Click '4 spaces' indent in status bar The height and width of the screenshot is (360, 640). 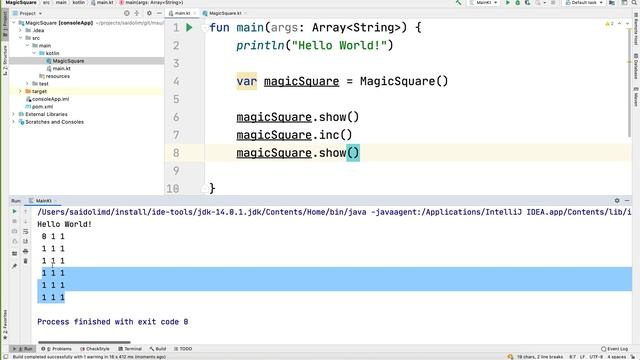(x=616, y=357)
